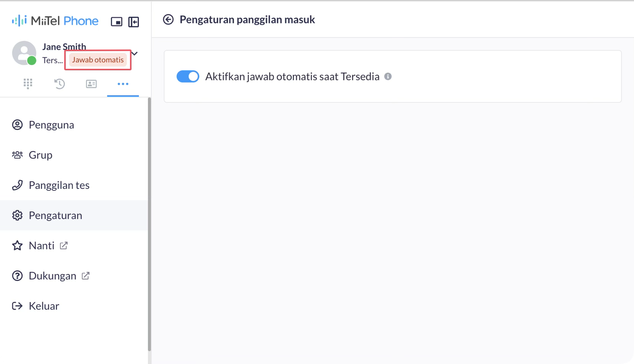Open the Grup menu item
This screenshot has height=364, width=634.
74,155
